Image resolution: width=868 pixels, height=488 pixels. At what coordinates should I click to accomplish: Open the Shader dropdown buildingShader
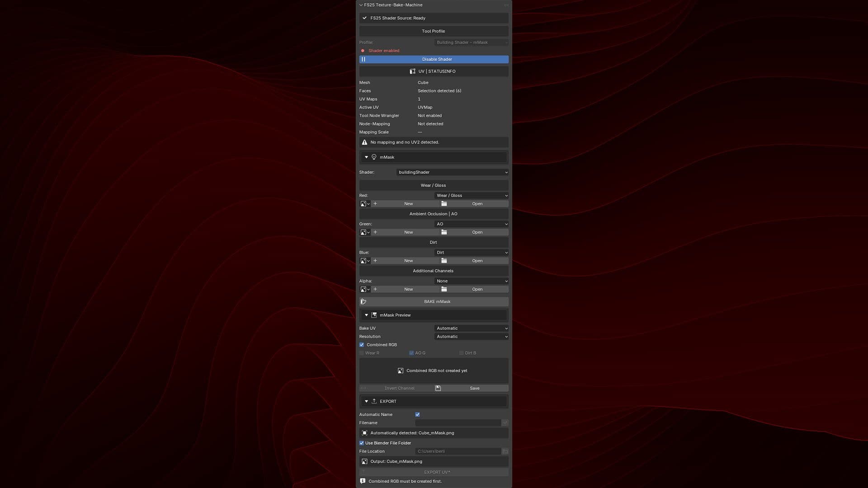coord(452,172)
